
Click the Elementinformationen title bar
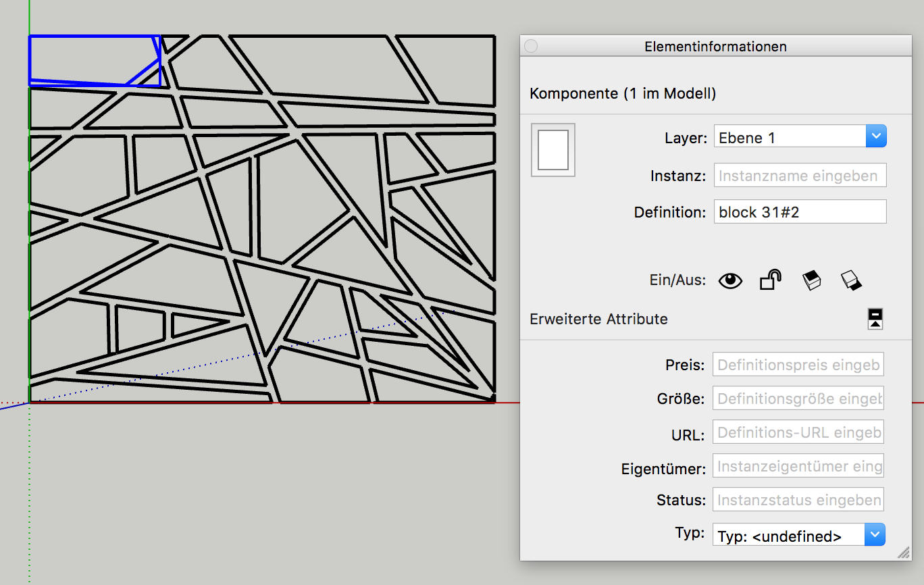pos(715,47)
